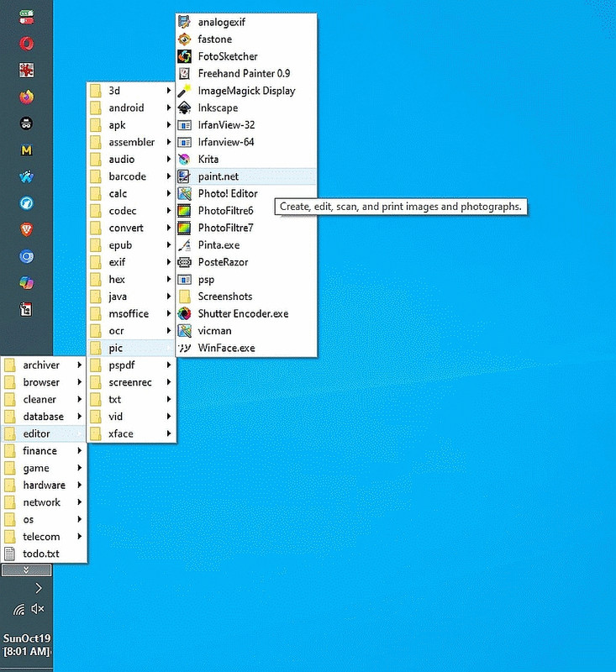Open the os folder entry

pyautogui.click(x=44, y=519)
